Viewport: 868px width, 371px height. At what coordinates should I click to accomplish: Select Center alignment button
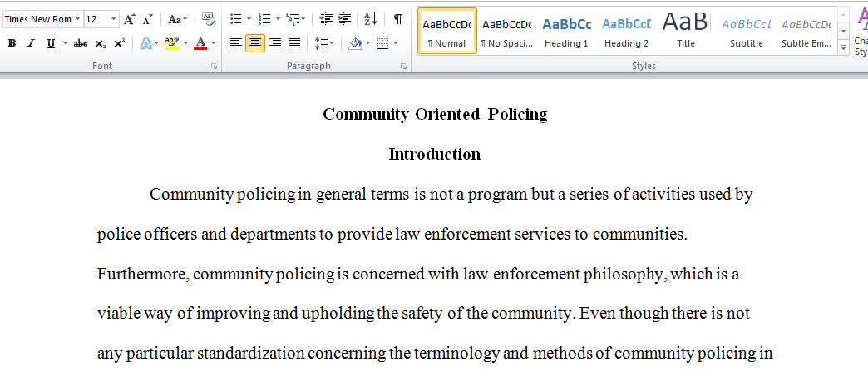click(x=255, y=43)
